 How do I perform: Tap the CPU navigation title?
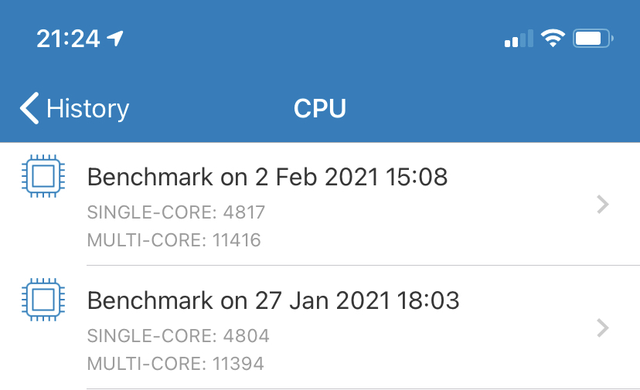click(320, 109)
